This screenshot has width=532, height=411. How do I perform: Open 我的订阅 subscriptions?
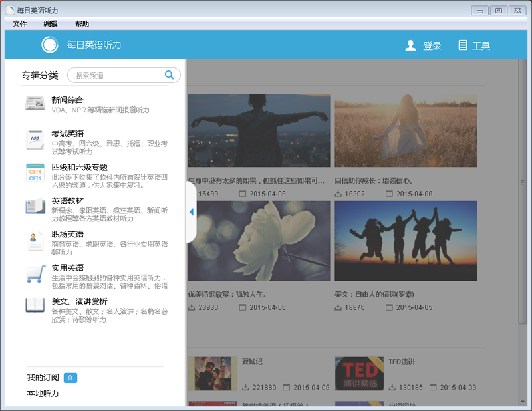43,377
